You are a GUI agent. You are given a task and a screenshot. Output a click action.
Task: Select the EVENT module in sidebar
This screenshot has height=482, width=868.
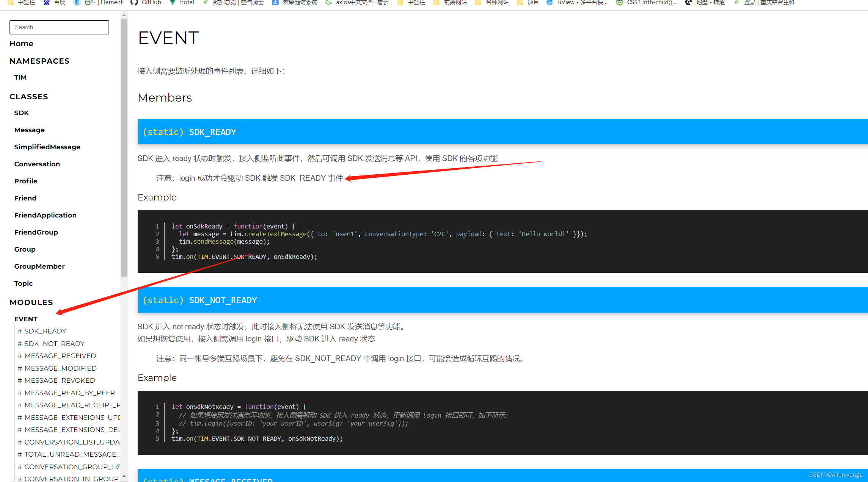(26, 319)
